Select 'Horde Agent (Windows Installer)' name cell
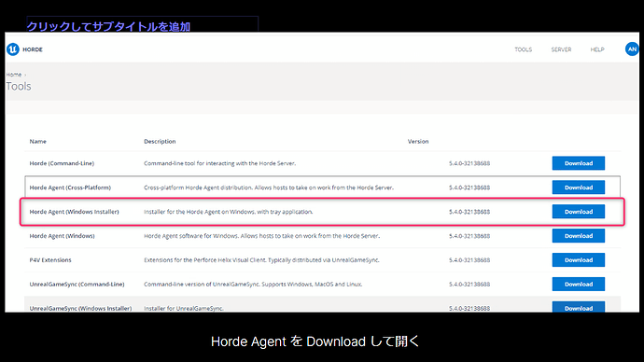Viewport: 644px width, 362px height. 74,212
